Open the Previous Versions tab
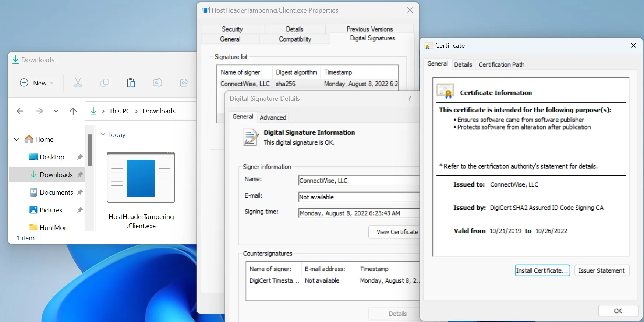Screen dimensions: 644x322 point(370,29)
